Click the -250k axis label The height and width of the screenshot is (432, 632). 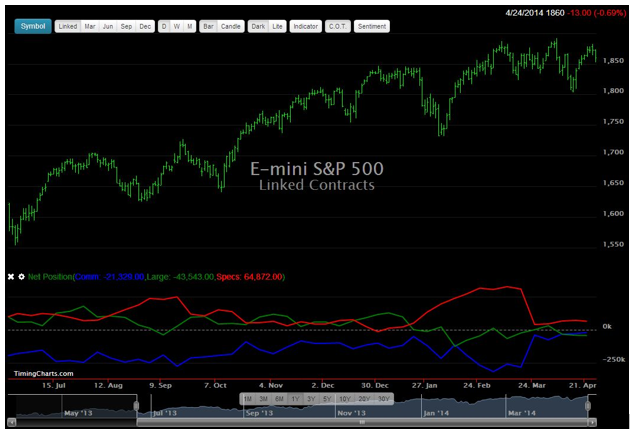click(614, 359)
